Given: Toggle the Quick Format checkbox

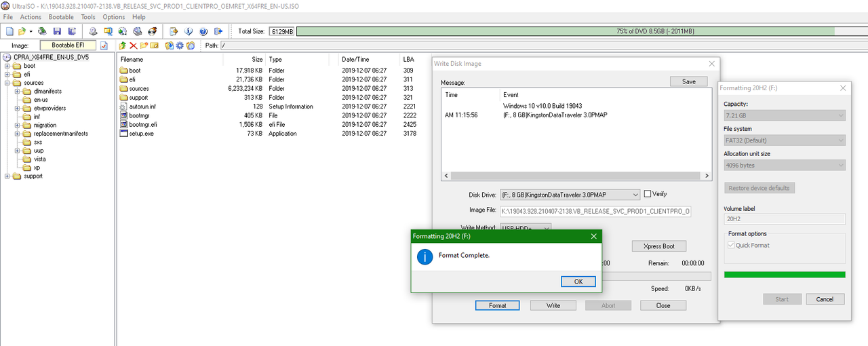Looking at the screenshot, I should [x=731, y=245].
